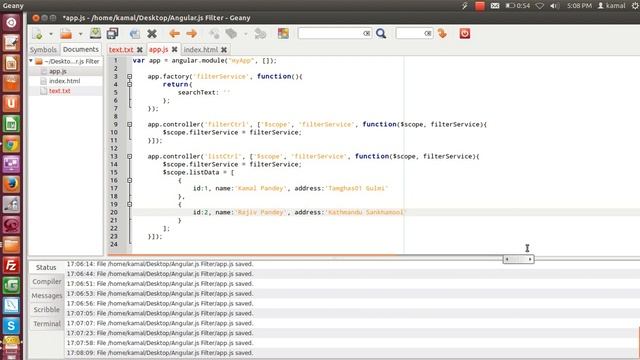The height and width of the screenshot is (360, 640).
Task: Open the build options dropdown arrow
Action: coord(246,34)
